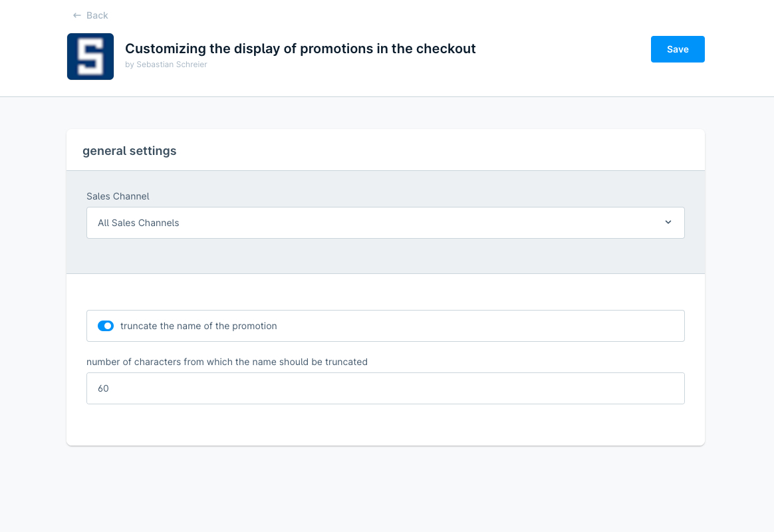Click the "Sales Channel" field label
Viewport: 774px width, 532px height.
point(118,196)
